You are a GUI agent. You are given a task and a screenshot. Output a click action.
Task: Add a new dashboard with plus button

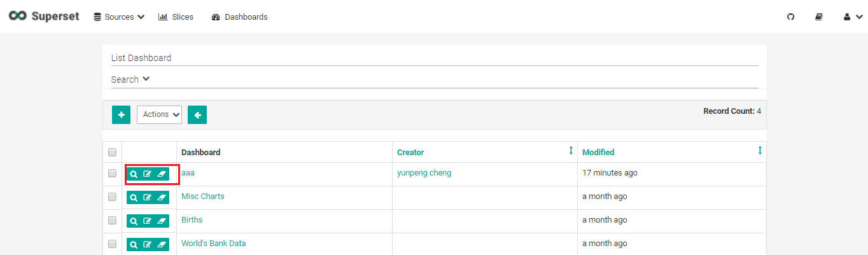(121, 114)
